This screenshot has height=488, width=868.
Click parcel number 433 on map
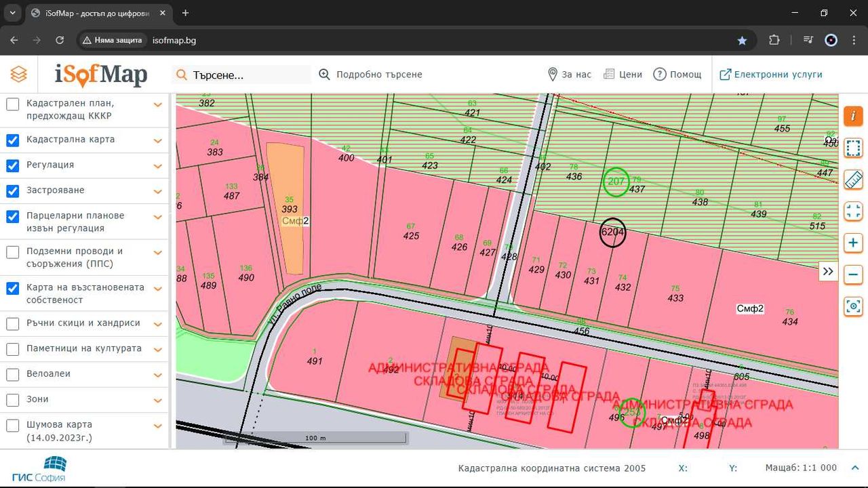675,298
